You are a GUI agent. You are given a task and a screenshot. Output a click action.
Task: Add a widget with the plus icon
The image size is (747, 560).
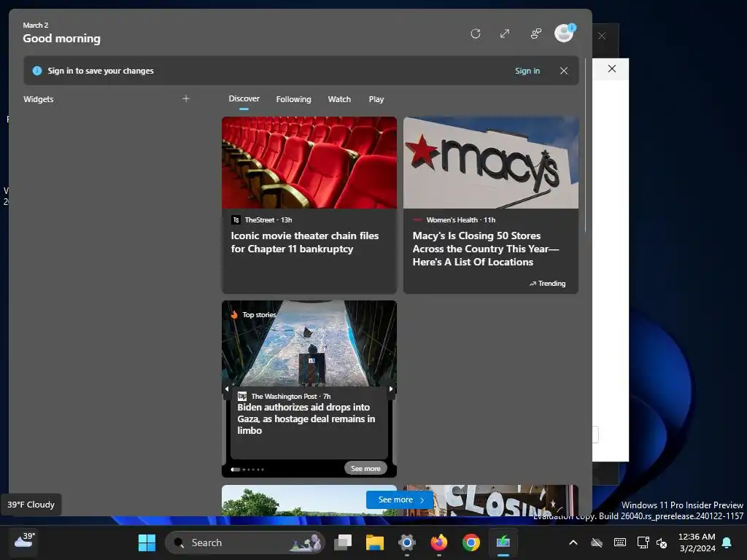pos(186,98)
